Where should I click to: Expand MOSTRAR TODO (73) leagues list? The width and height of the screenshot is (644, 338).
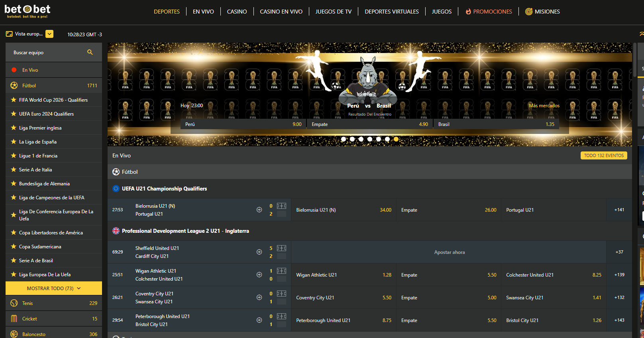pos(54,288)
